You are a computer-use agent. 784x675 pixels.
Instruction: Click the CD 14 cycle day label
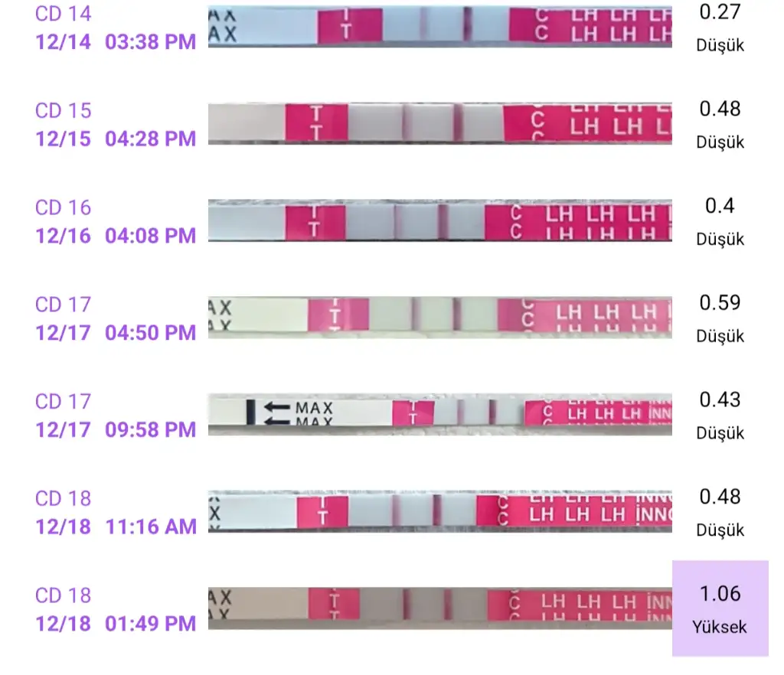point(63,14)
